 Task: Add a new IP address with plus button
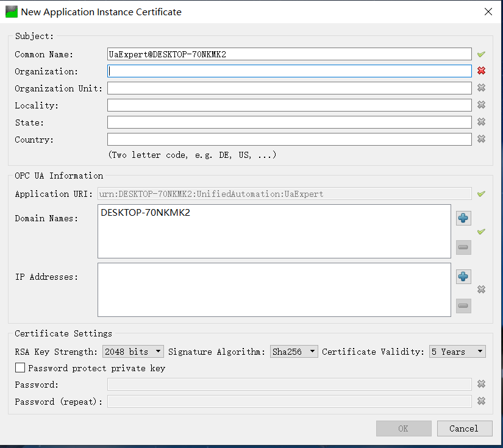(x=463, y=277)
